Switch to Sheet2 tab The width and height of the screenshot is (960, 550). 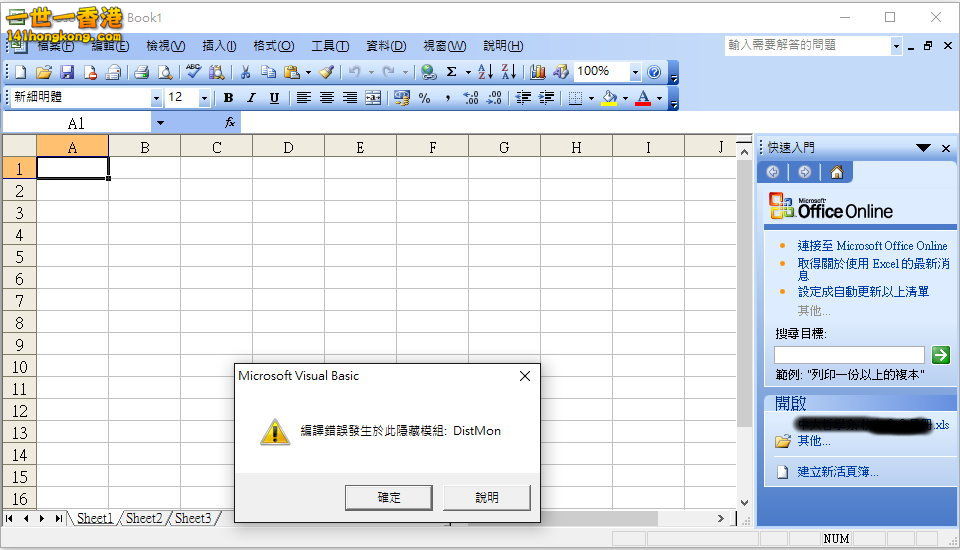pyautogui.click(x=144, y=518)
